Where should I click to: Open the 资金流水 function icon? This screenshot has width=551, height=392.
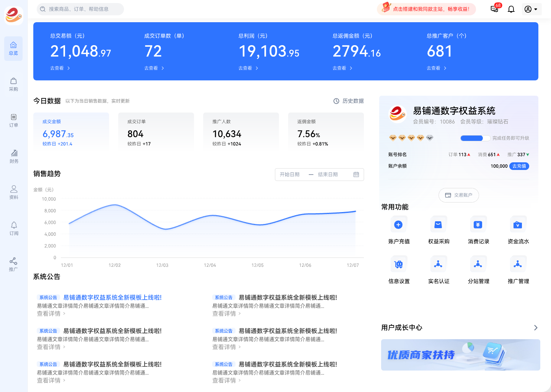[x=518, y=225]
